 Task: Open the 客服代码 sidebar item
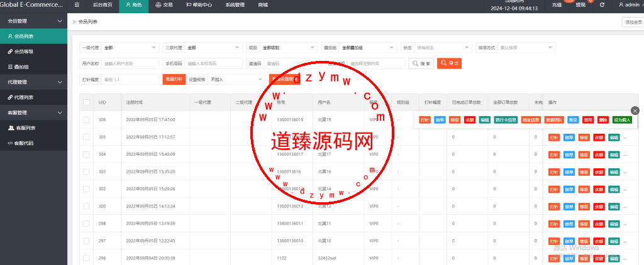pyautogui.click(x=34, y=143)
